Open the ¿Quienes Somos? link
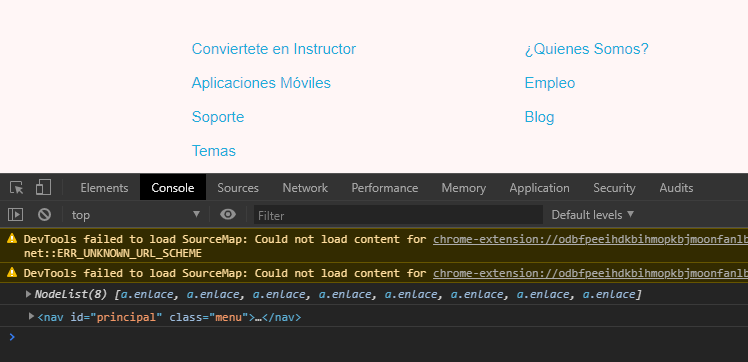This screenshot has height=362, width=748. point(586,49)
